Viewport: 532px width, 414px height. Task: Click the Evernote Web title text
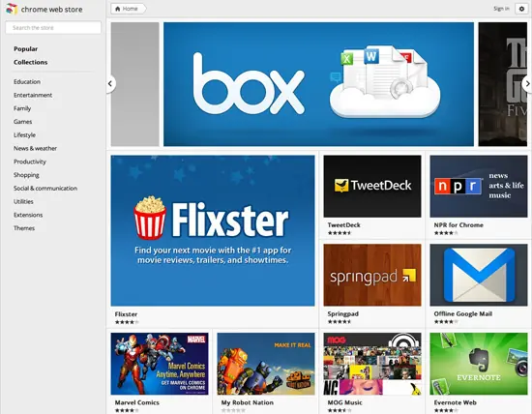(455, 402)
